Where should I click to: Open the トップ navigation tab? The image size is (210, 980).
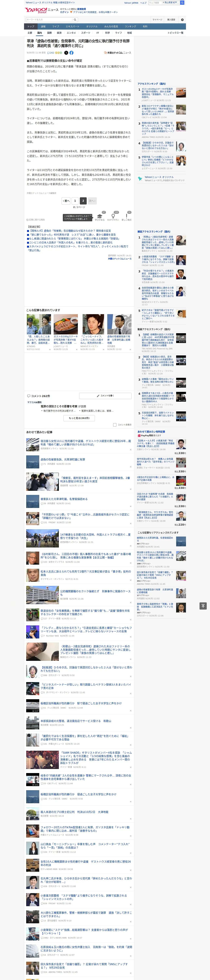31,27
